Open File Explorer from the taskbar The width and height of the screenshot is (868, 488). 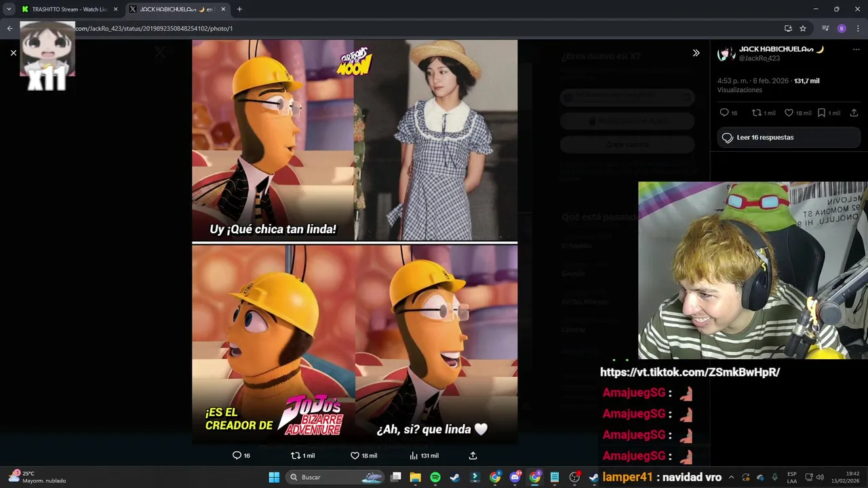click(x=416, y=477)
